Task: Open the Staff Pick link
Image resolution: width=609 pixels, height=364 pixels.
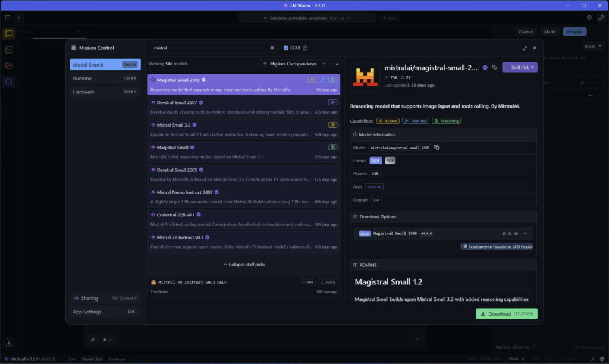Action: [x=519, y=68]
